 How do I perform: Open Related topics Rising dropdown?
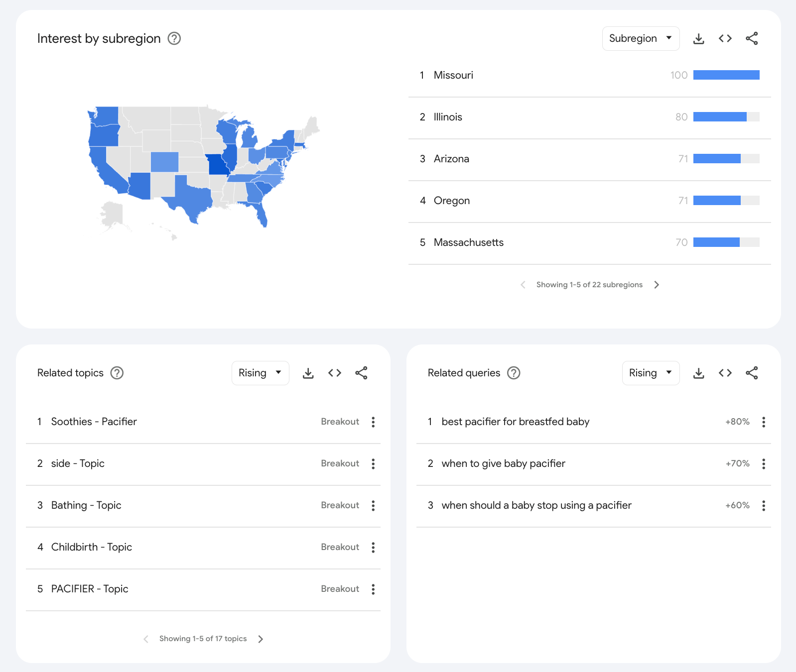(x=260, y=373)
